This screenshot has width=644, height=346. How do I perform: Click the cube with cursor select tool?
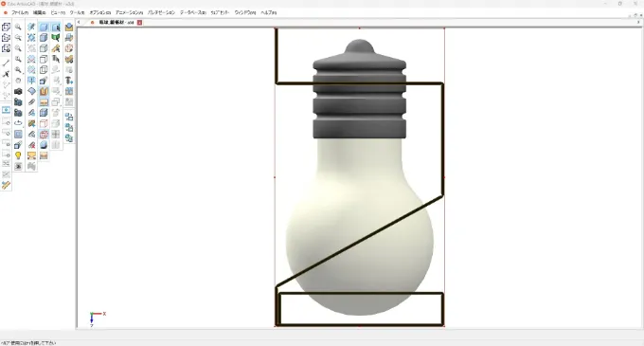[56, 27]
